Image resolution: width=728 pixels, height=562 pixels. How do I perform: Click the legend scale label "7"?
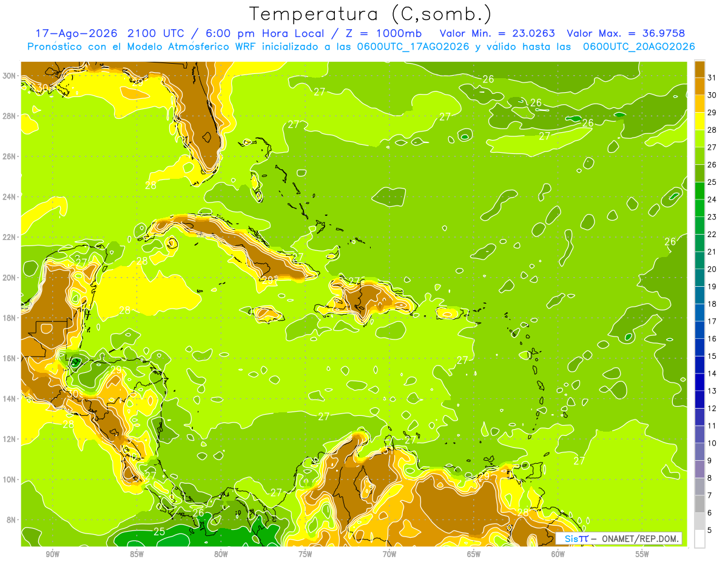click(x=710, y=495)
